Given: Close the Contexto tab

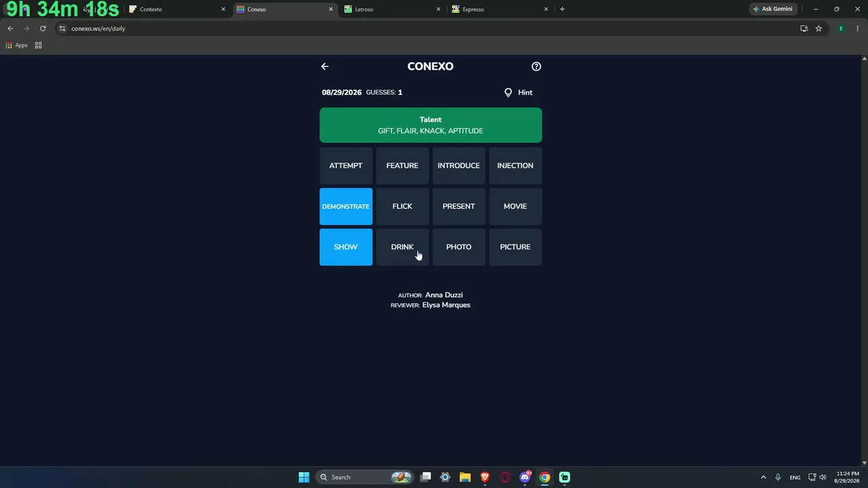Looking at the screenshot, I should click(223, 9).
